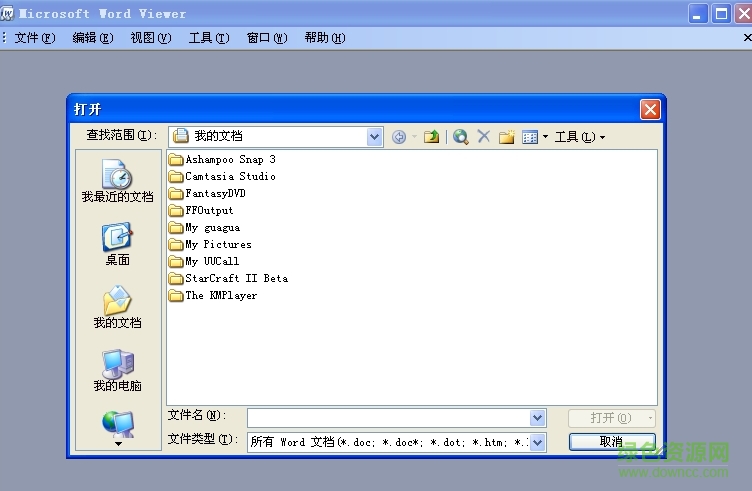The height and width of the screenshot is (491, 752).
Task: Select the StarCraft II Beta folder
Action: (235, 278)
